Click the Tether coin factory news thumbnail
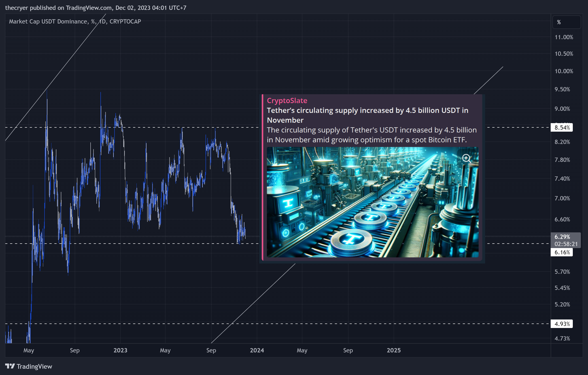This screenshot has width=588, height=375. 372,202
